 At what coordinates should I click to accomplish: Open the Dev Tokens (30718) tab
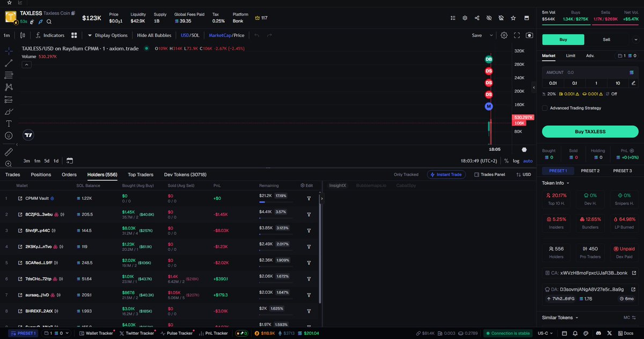185,175
